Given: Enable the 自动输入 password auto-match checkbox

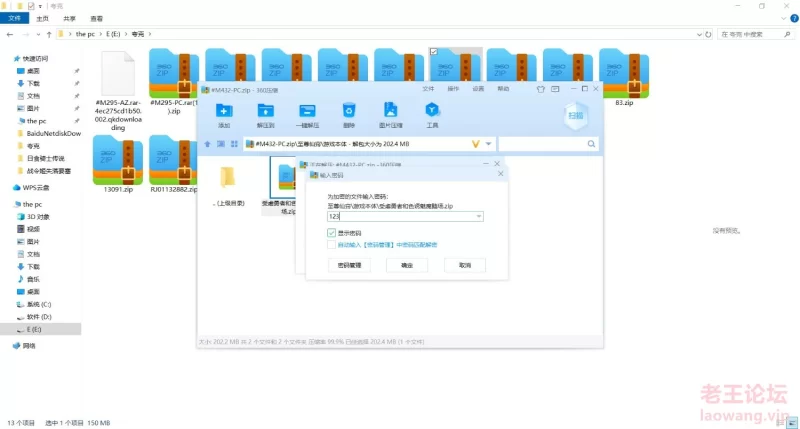Looking at the screenshot, I should (x=332, y=245).
